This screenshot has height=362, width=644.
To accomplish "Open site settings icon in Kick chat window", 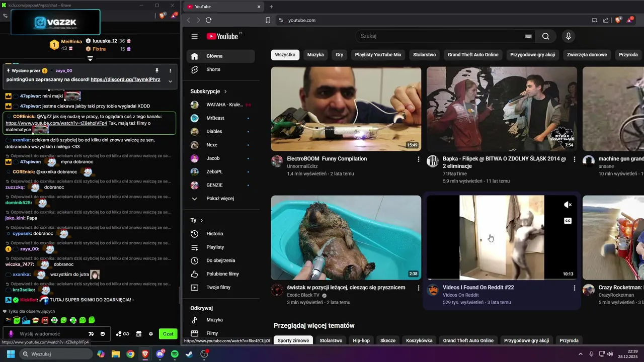I will [5, 16].
